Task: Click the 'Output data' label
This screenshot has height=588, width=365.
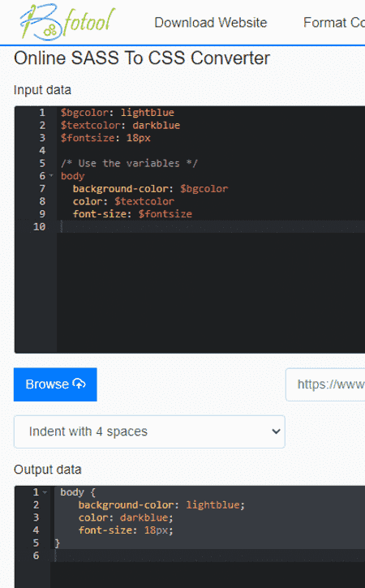Action: click(x=48, y=470)
